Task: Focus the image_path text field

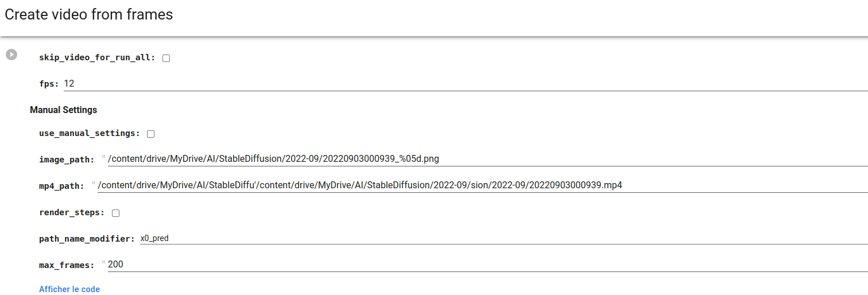Action: 482,159
